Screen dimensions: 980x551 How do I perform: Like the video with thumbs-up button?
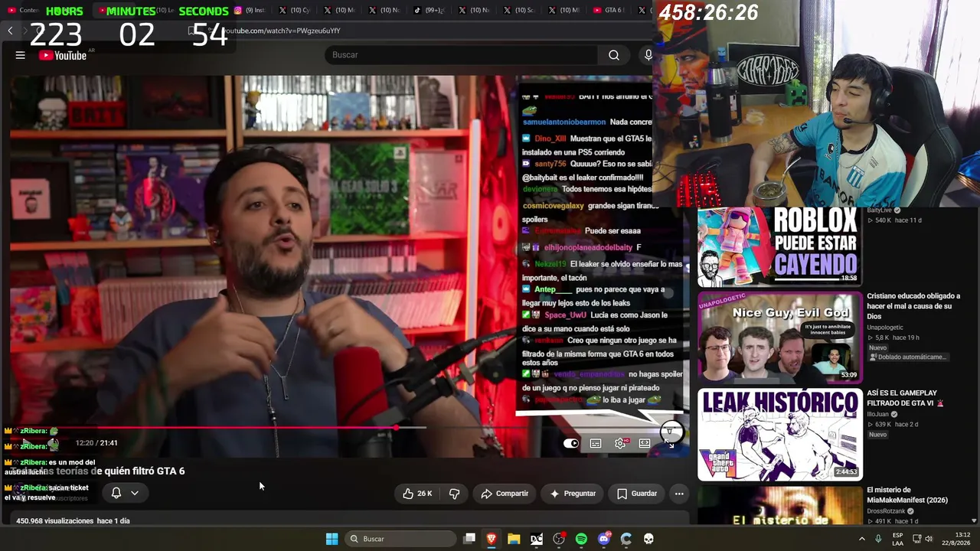pyautogui.click(x=417, y=494)
